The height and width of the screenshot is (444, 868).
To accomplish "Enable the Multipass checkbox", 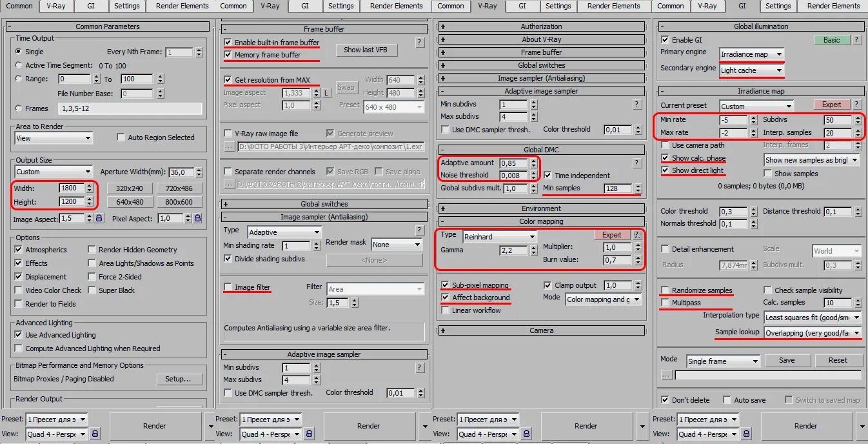I will click(x=666, y=303).
